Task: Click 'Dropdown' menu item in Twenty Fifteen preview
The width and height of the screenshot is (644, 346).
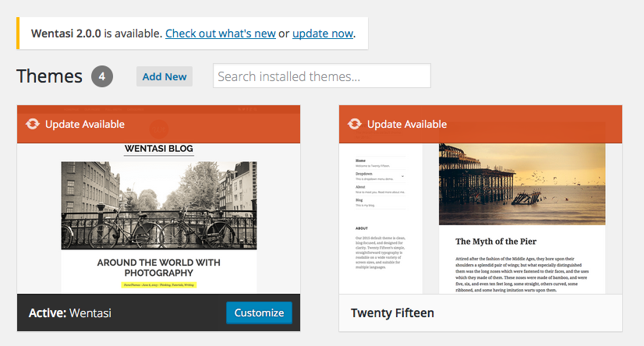Action: pos(364,174)
